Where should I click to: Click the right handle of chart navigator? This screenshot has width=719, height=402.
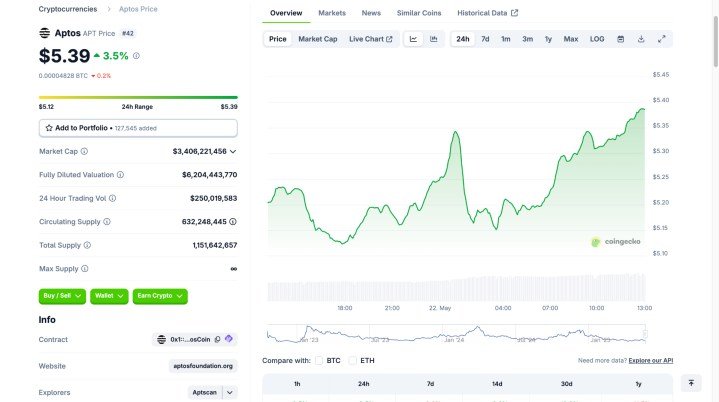click(x=645, y=334)
